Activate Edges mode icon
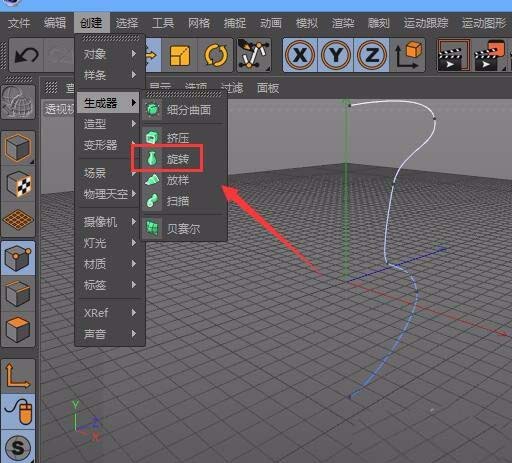The width and height of the screenshot is (512, 463). (x=18, y=293)
